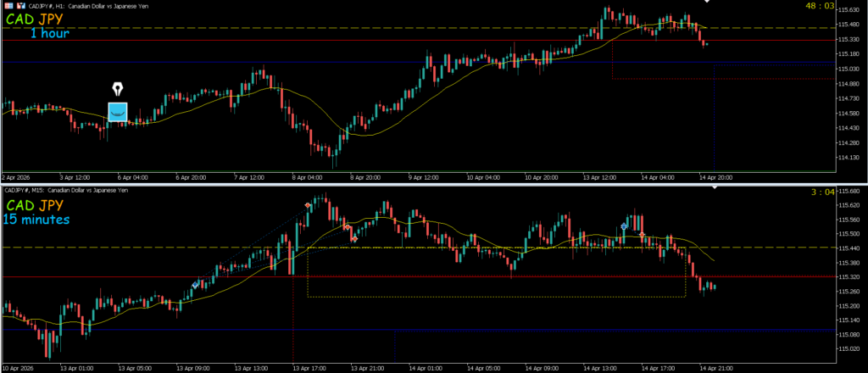Screen dimensions: 868x373
Task: Select the orange diamond marker at the M15 peak
Action: (308, 205)
